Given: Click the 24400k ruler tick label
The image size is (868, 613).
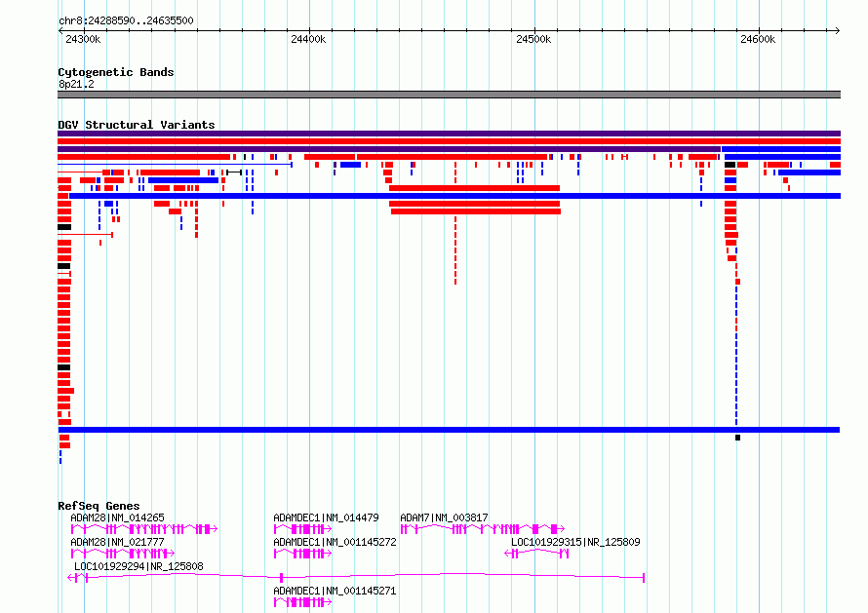Looking at the screenshot, I should [x=308, y=39].
